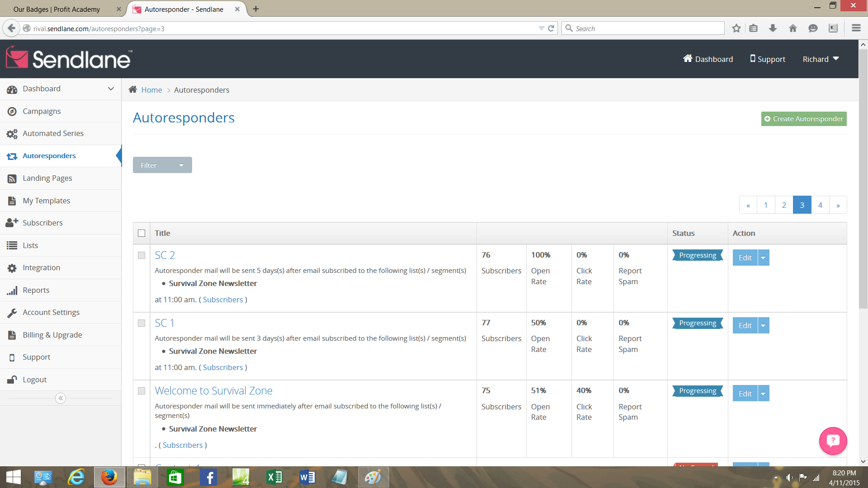Open Dashboard from the top header
Viewport: 868px width, 488px height.
(708, 59)
